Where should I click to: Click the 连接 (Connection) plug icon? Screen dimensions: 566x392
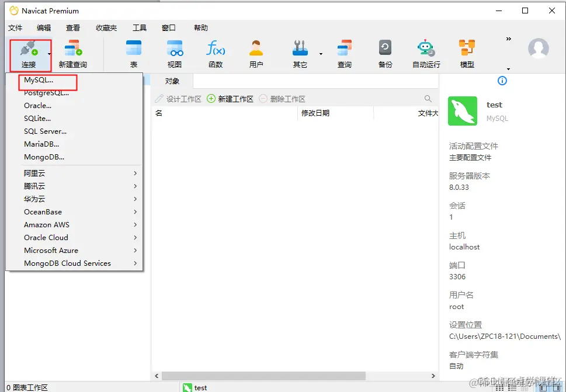click(29, 48)
